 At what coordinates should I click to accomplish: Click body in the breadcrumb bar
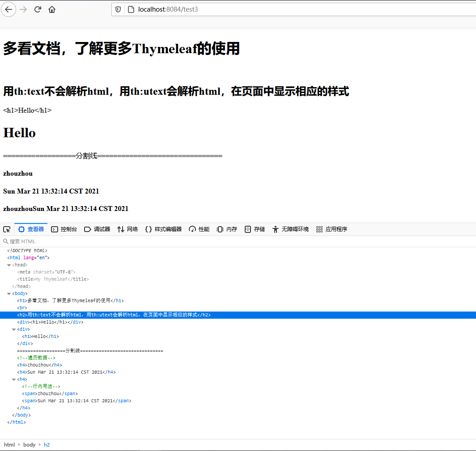coord(29,445)
